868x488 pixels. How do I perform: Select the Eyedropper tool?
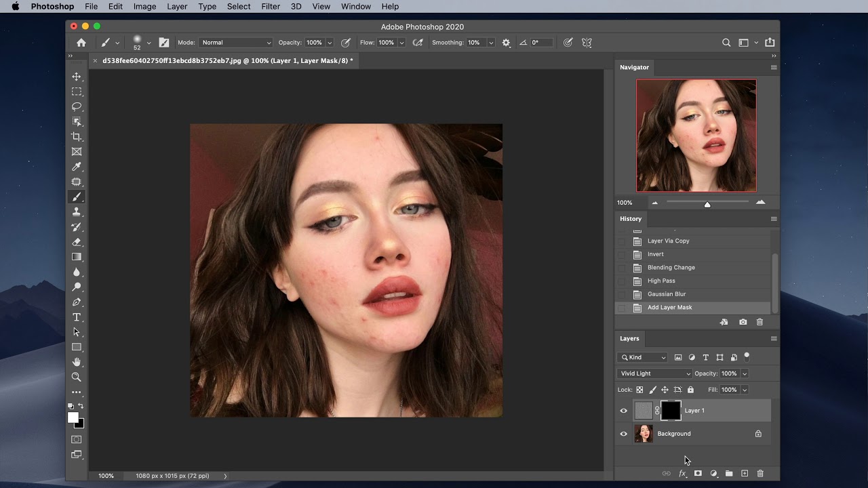(77, 167)
